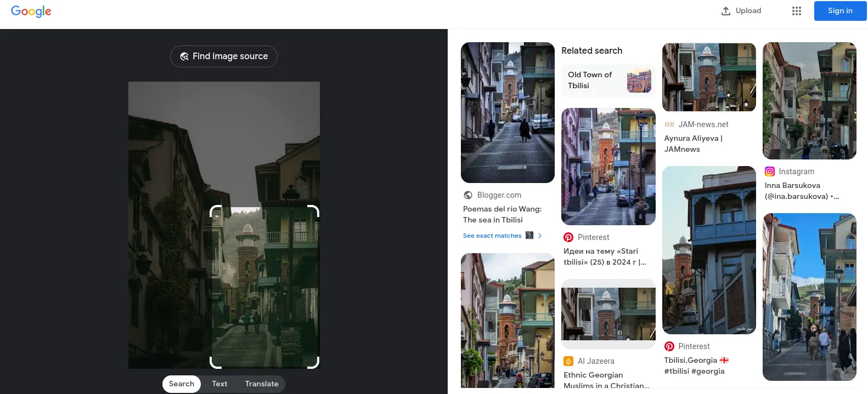Switch to the Translate mode tab
This screenshot has height=394, width=868.
262,384
